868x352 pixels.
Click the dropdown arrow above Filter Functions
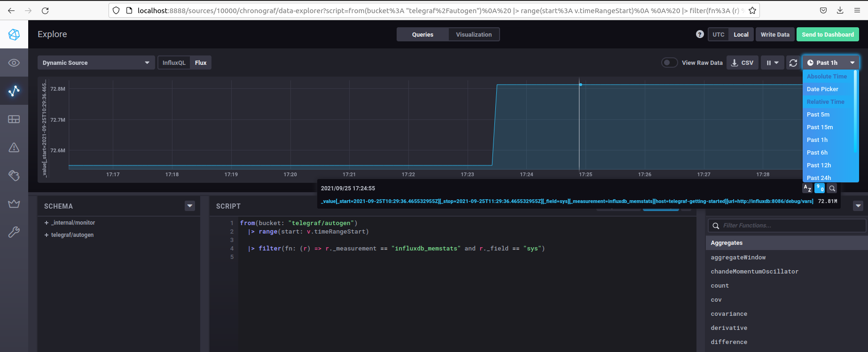coord(858,206)
